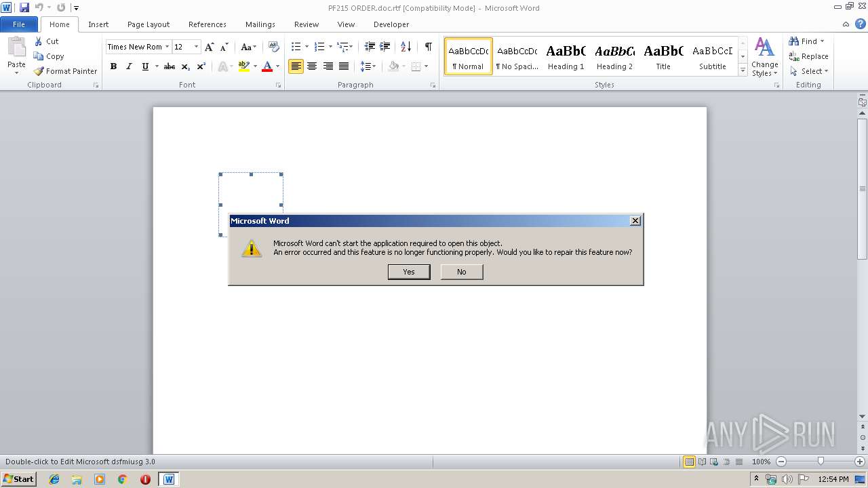Center the paragraph text
The image size is (868, 488).
(312, 66)
